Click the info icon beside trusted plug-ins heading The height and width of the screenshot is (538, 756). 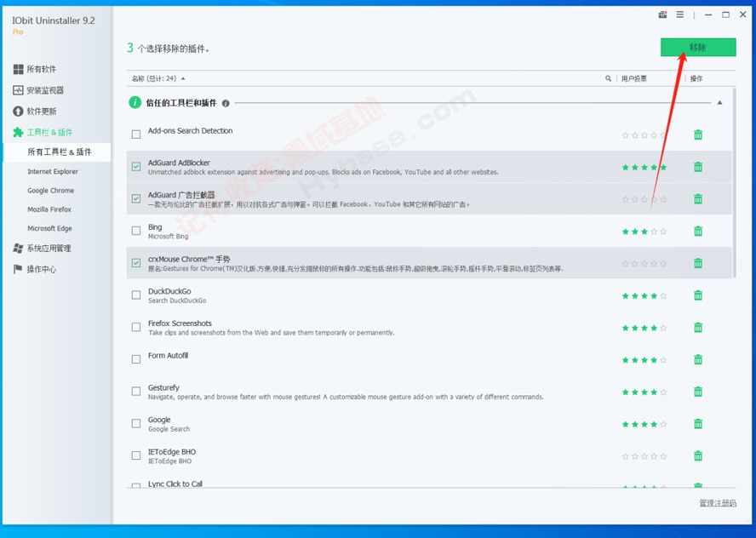tap(226, 103)
